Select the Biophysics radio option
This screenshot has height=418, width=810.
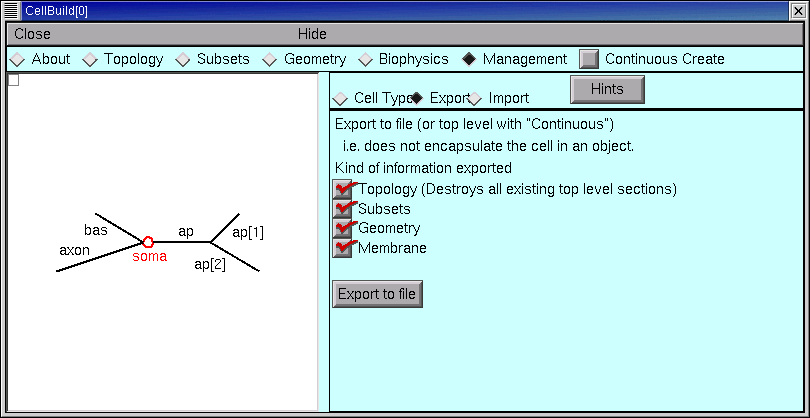365,59
